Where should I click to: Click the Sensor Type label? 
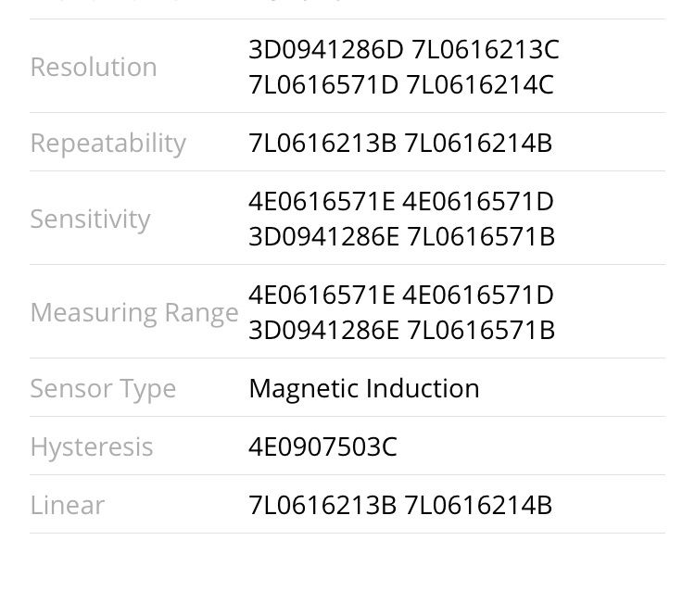coord(103,388)
